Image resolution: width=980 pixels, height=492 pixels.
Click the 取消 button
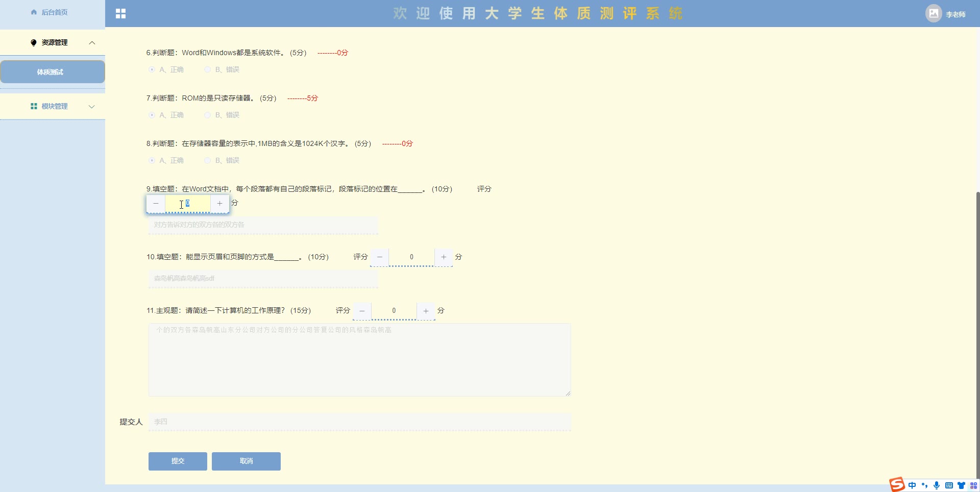pyautogui.click(x=246, y=461)
